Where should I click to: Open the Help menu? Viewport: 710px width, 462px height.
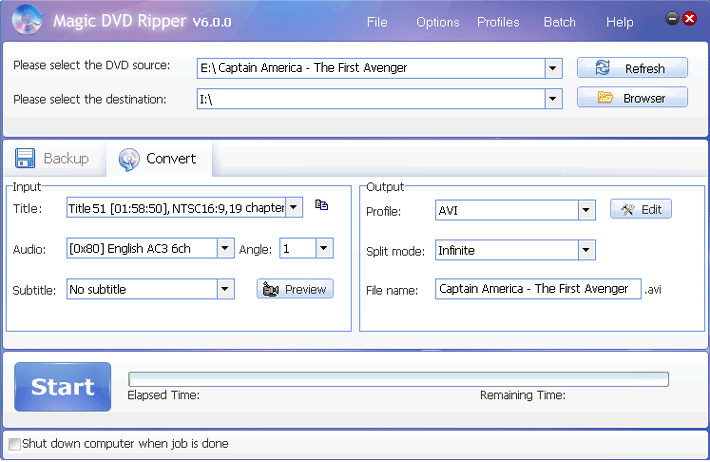click(x=619, y=22)
